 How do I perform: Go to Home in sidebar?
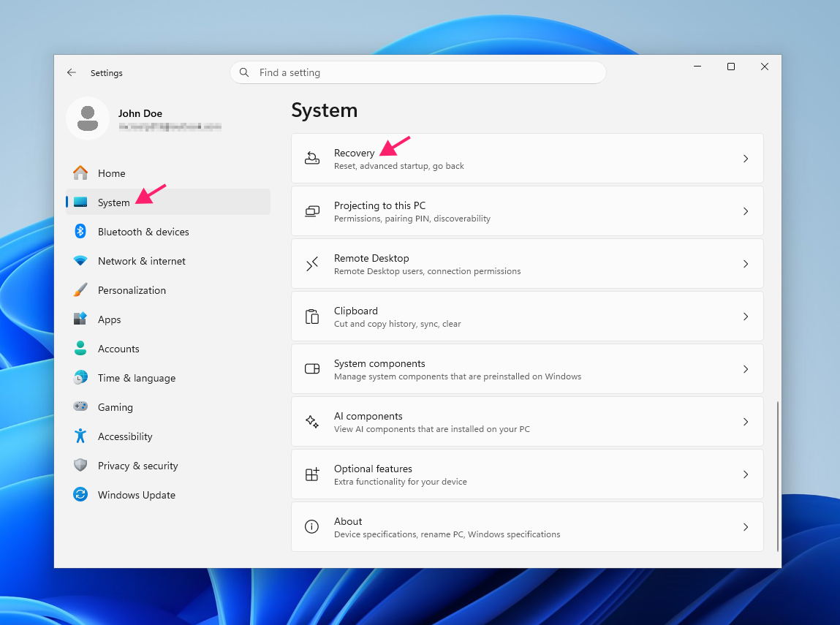click(x=168, y=173)
